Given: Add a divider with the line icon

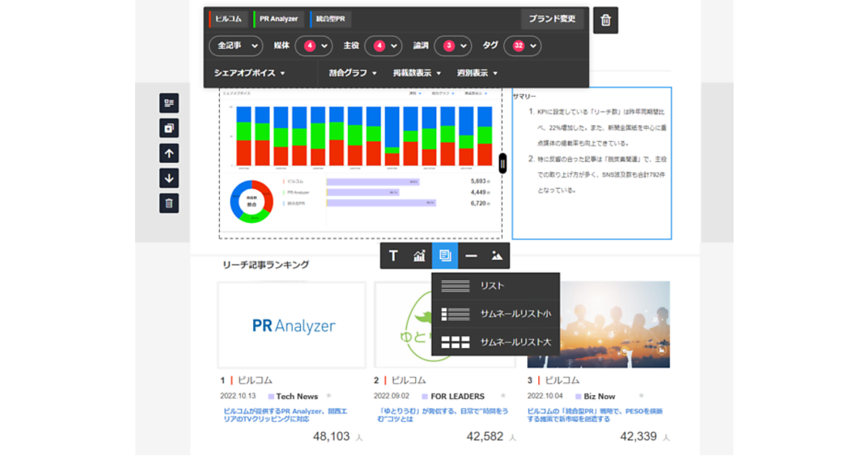Looking at the screenshot, I should click(x=471, y=256).
